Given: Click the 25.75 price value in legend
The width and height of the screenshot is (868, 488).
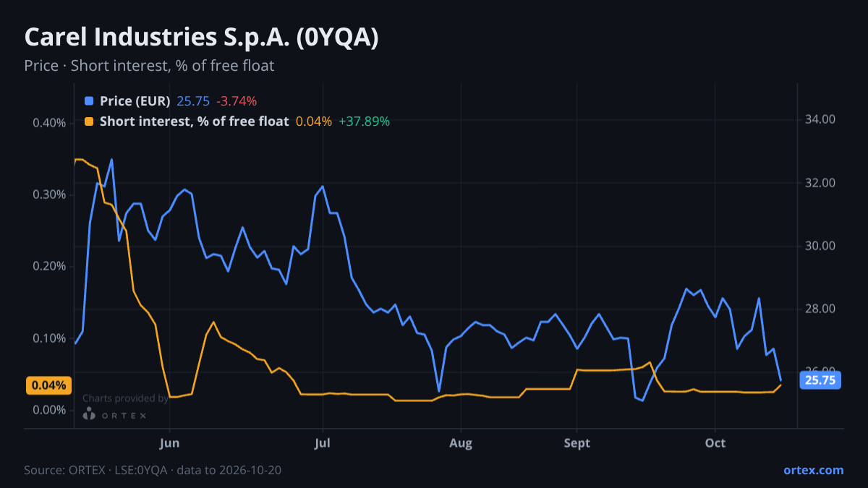Looking at the screenshot, I should 193,101.
